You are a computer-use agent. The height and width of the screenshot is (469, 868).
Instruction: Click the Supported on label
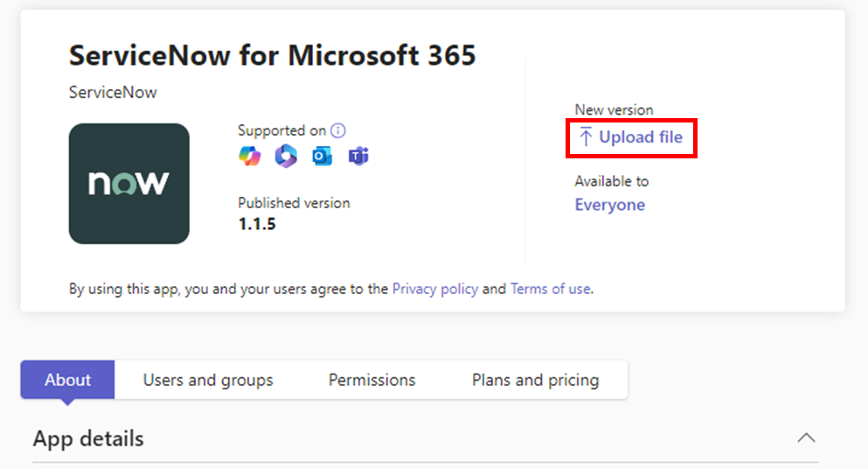pos(281,130)
